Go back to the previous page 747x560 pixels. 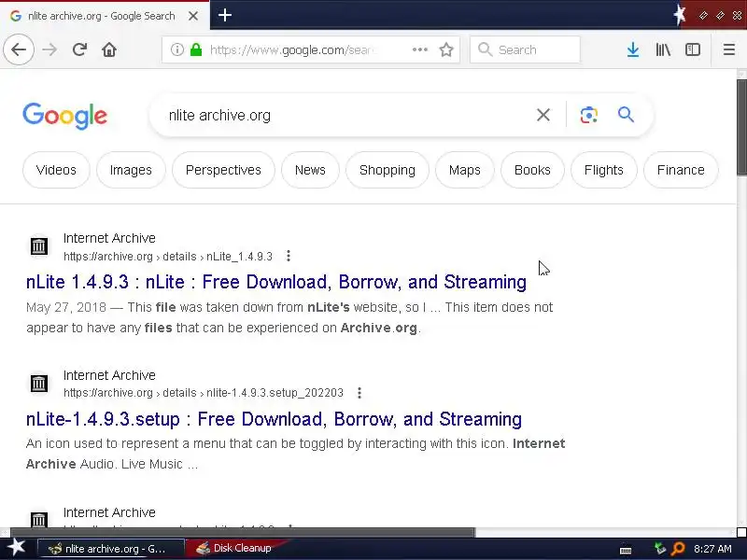coord(19,49)
